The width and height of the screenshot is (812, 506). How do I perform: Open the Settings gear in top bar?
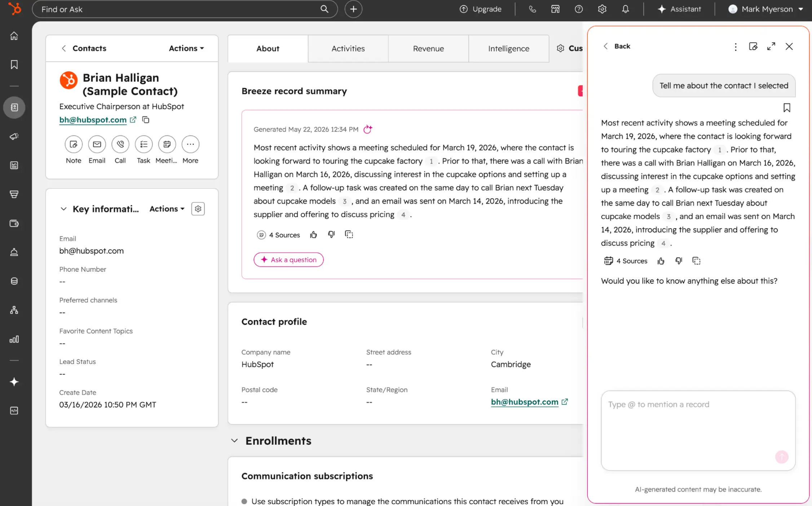point(602,9)
